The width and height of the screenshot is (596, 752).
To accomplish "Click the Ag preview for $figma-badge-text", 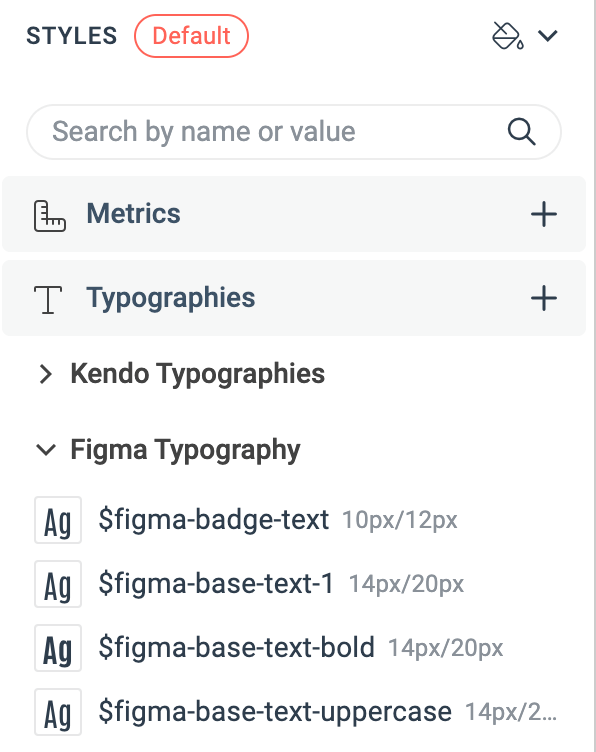I will point(58,520).
